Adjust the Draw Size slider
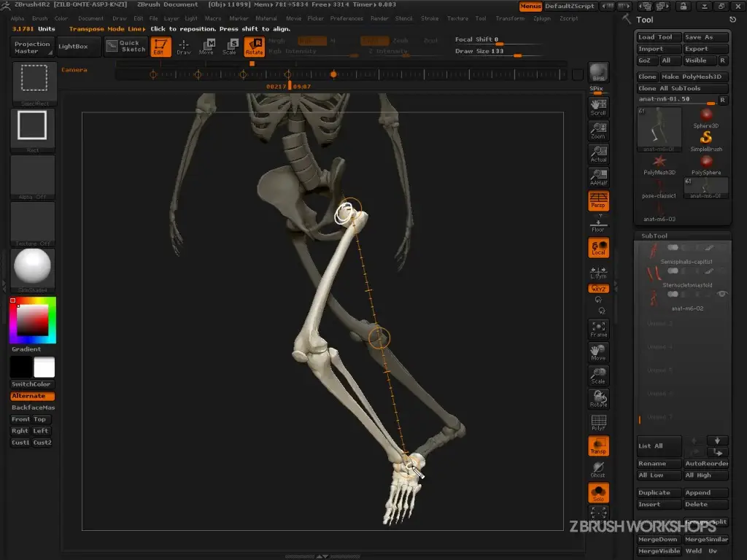 [x=519, y=55]
